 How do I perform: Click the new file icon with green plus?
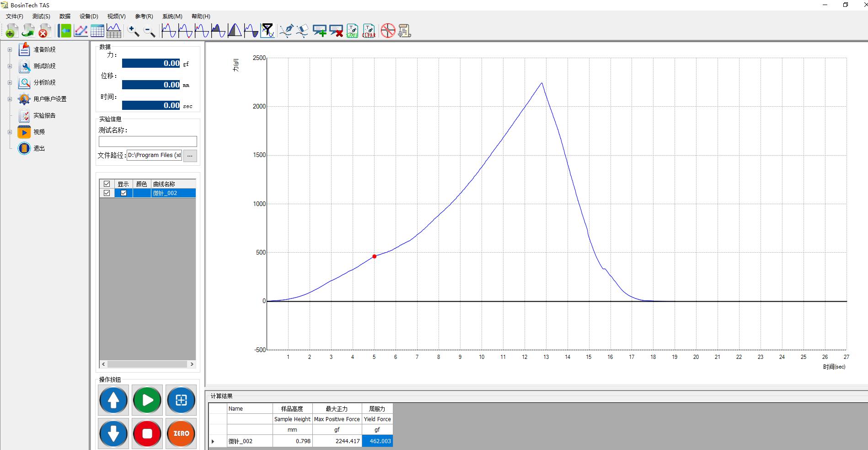[x=12, y=31]
